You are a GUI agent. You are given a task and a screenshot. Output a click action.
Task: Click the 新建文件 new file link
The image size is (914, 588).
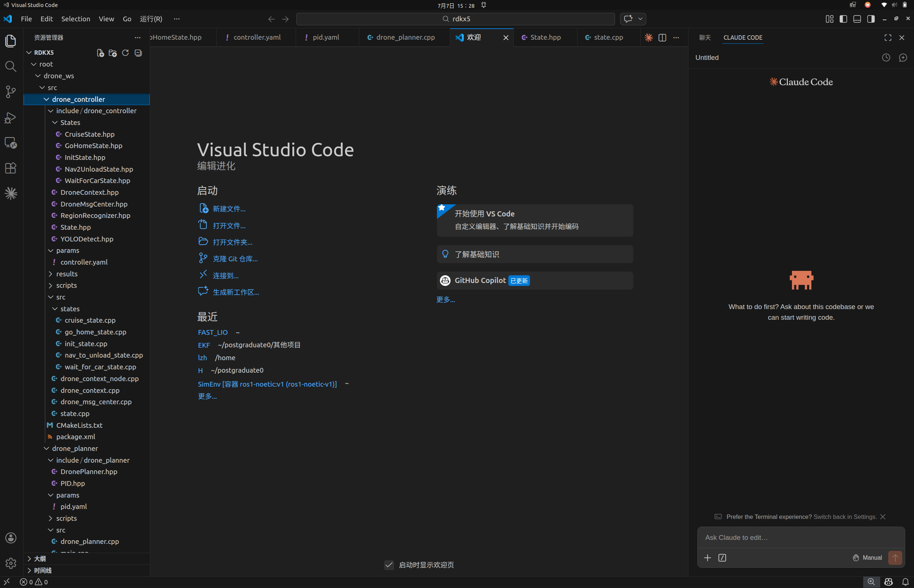(229, 209)
